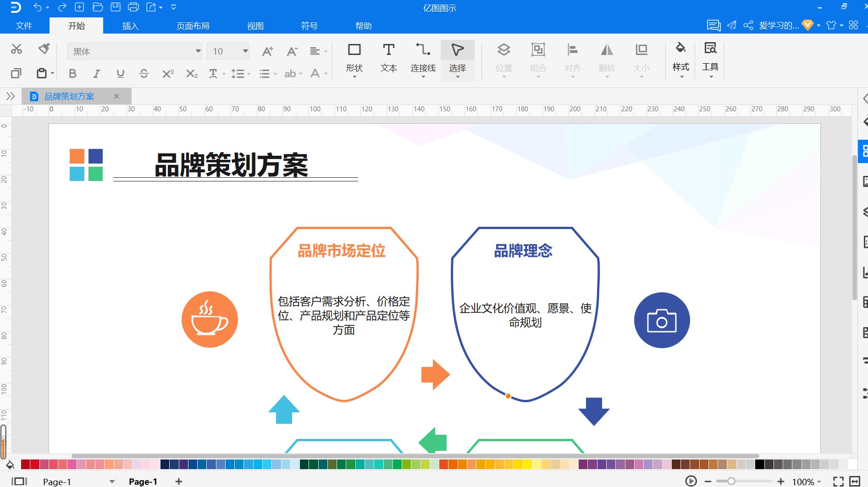868x487 pixels.
Task: Switch to the 视图 tab
Action: pos(255,26)
